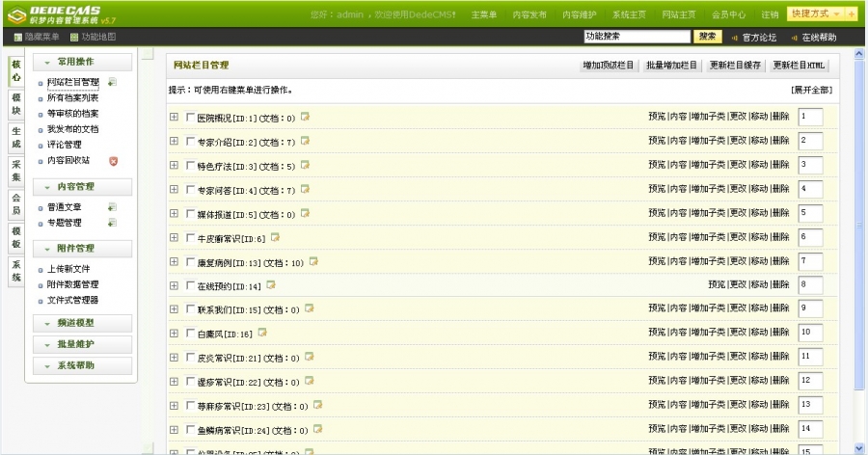The width and height of the screenshot is (868, 455).
Task: Check the box for 特色疗法
Action: 190,166
